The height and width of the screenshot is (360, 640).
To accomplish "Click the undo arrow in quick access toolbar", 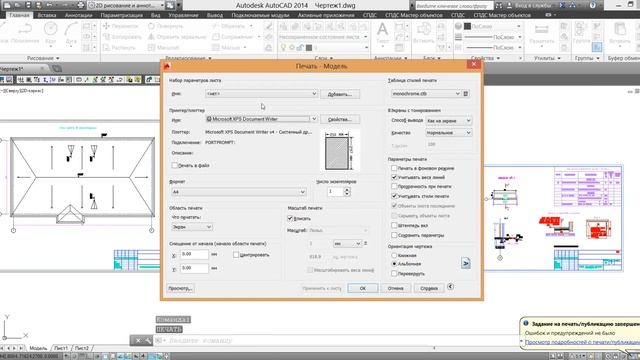I will 49,5.
